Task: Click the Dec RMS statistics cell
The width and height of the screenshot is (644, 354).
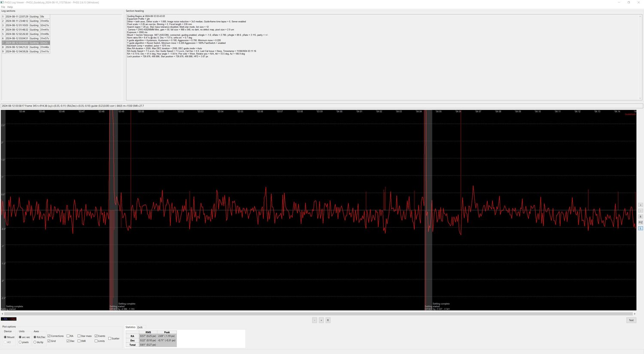Action: [148, 340]
